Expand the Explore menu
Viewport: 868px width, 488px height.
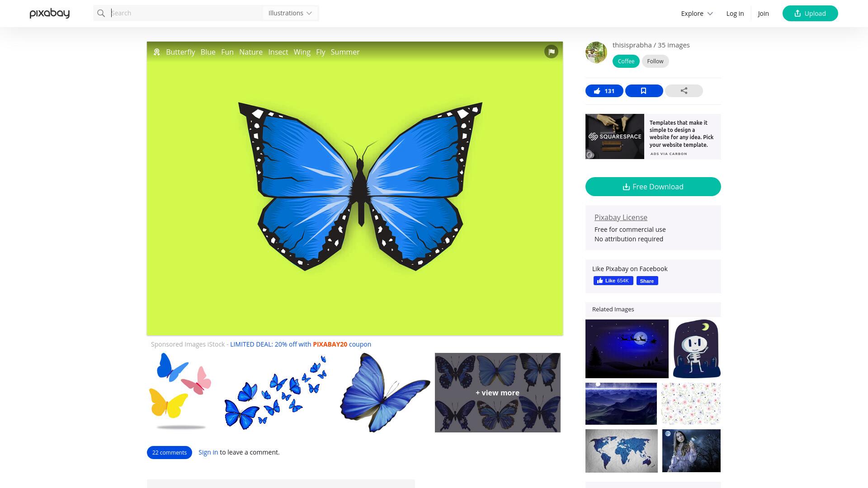[697, 14]
